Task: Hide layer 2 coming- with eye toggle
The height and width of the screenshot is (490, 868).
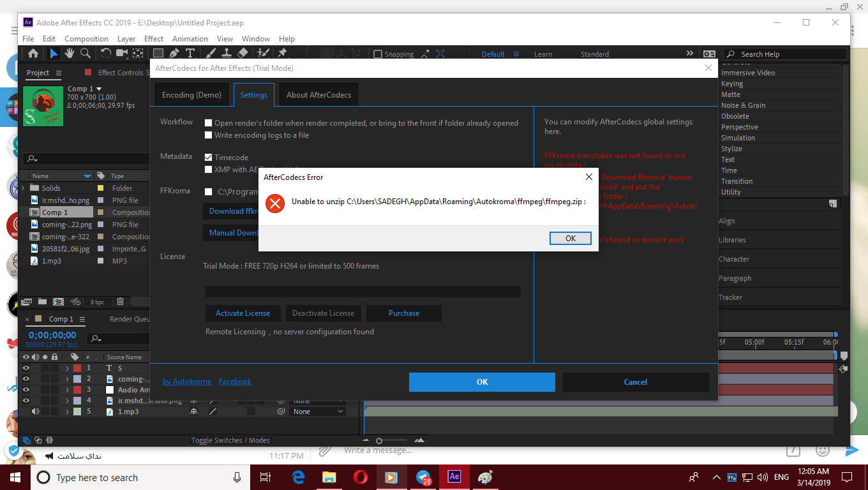Action: (x=26, y=379)
